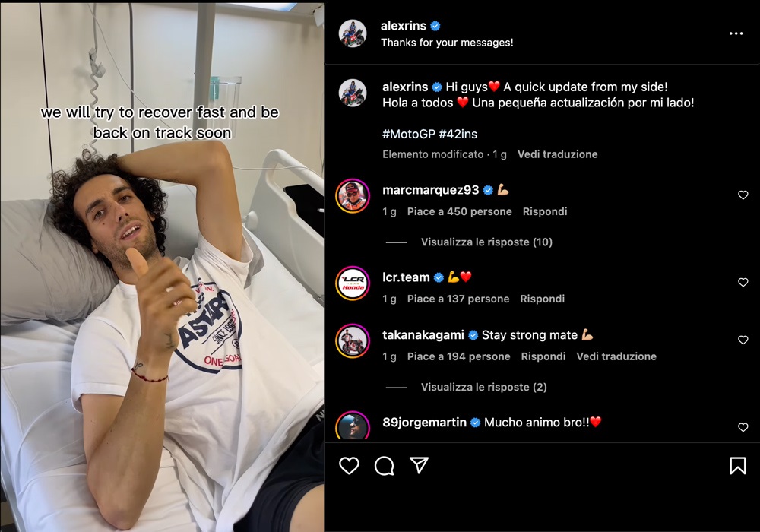
Task: Click Rispondi on marcmarquez93's comment
Action: click(545, 211)
